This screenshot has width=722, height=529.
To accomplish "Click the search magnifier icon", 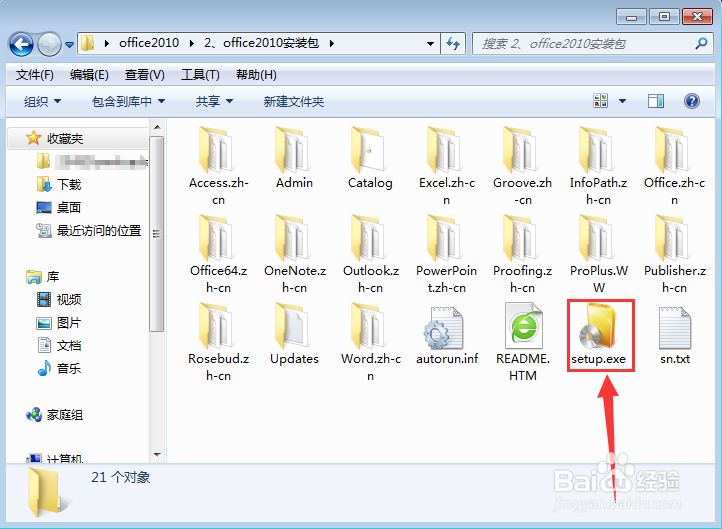I will 701,44.
